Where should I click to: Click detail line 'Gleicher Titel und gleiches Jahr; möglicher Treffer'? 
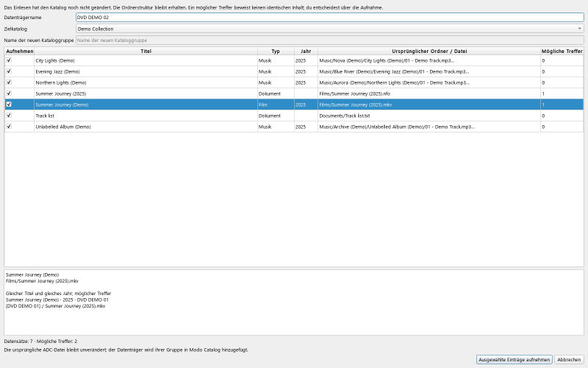(59, 293)
